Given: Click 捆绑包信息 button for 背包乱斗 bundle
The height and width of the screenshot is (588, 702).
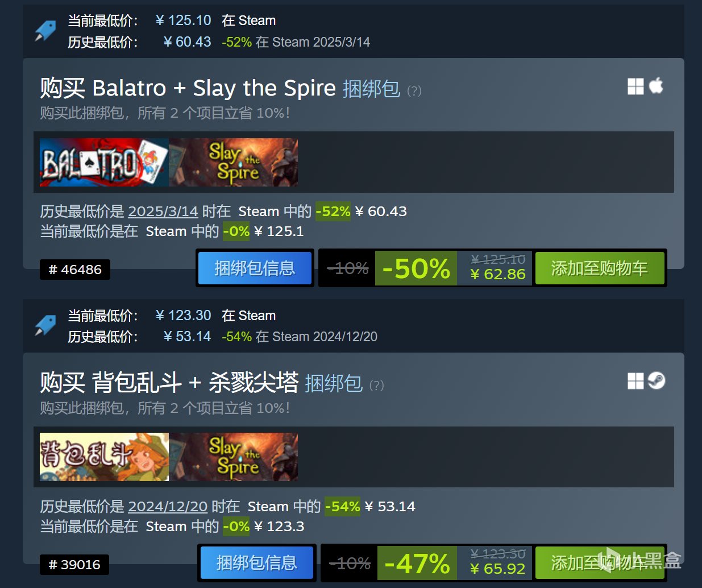Looking at the screenshot, I should click(257, 563).
